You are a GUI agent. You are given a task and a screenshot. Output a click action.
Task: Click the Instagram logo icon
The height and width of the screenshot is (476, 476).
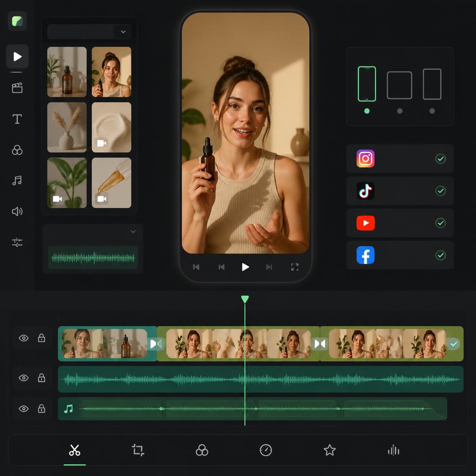[x=365, y=159]
